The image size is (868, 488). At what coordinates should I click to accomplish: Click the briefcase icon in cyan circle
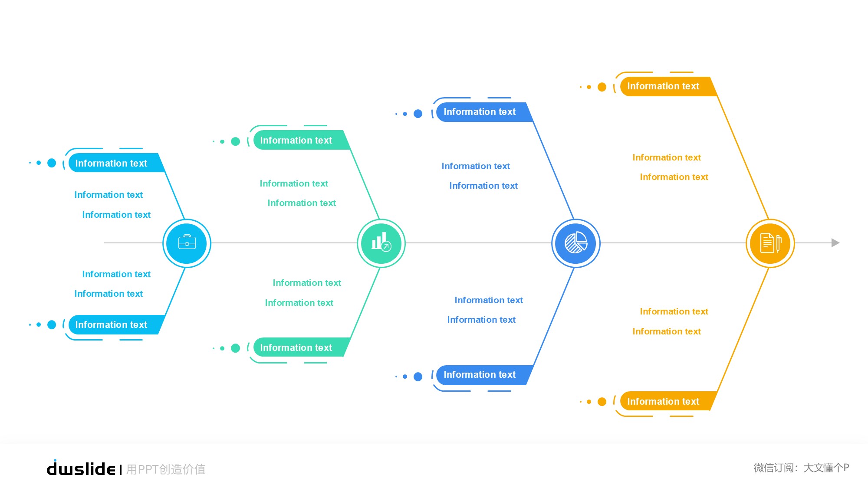pos(187,243)
